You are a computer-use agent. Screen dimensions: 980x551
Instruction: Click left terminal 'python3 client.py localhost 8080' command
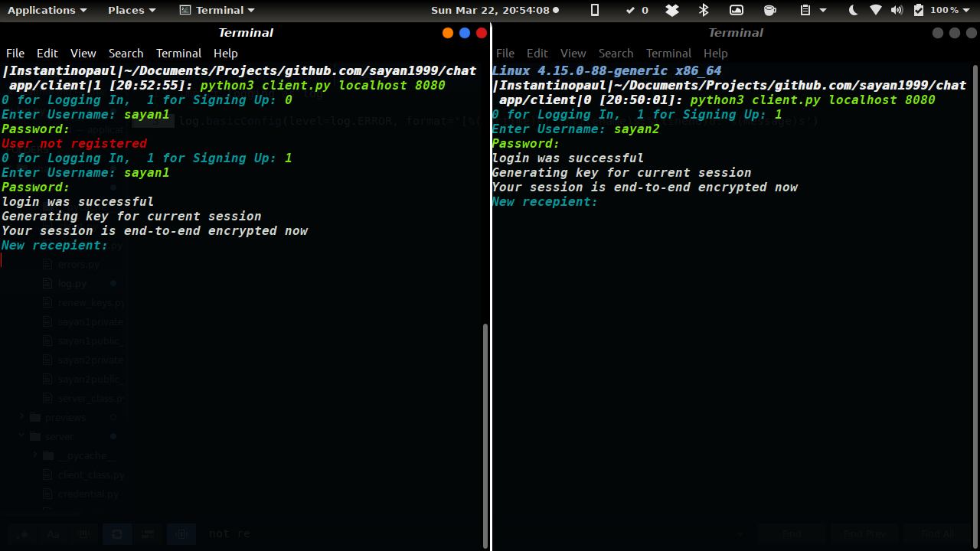tap(323, 86)
